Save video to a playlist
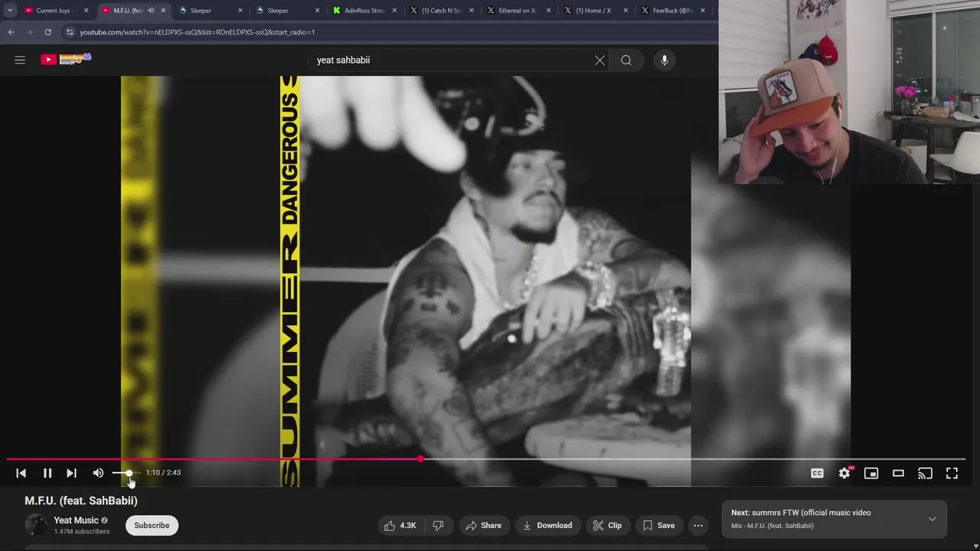This screenshot has height=551, width=980. tap(658, 526)
